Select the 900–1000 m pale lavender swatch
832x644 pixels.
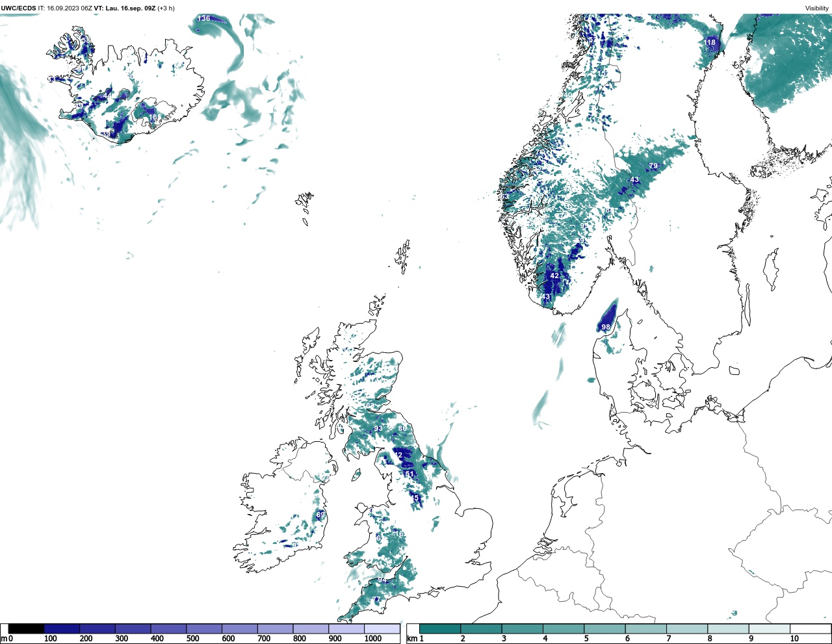click(x=346, y=629)
